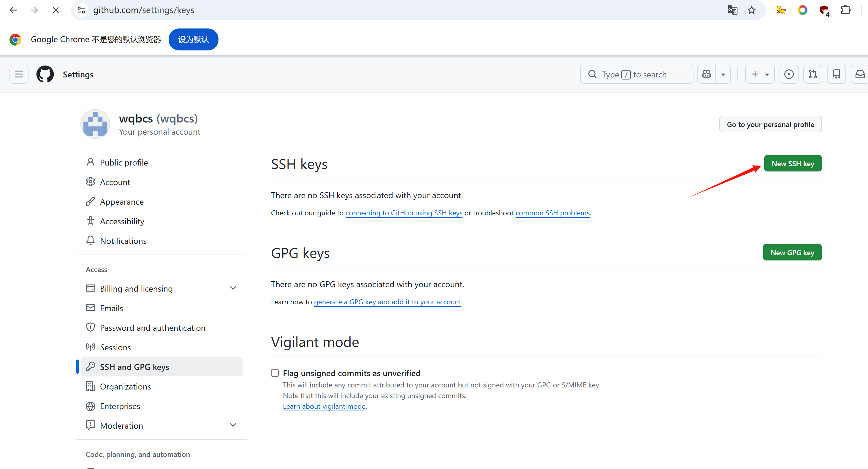
Task: Open the Pull requests icon in header
Action: pyautogui.click(x=812, y=74)
